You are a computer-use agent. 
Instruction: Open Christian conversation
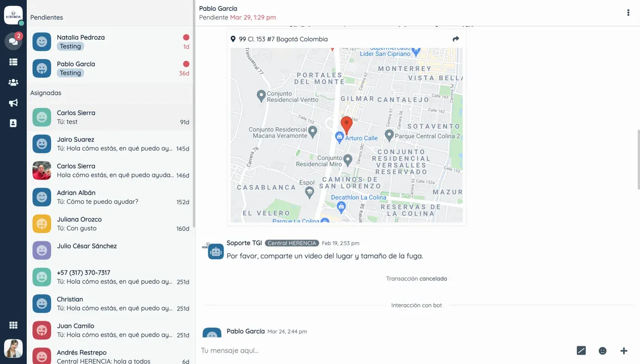[x=111, y=304]
